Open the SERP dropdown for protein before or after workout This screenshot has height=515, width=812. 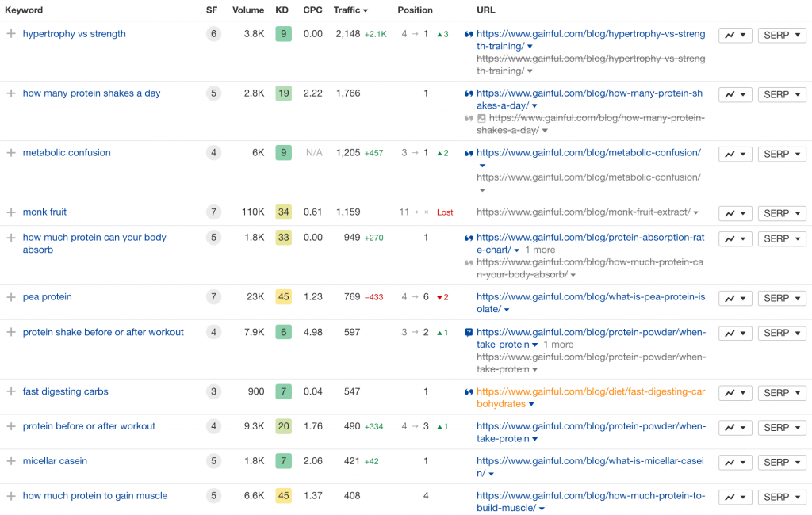(782, 428)
